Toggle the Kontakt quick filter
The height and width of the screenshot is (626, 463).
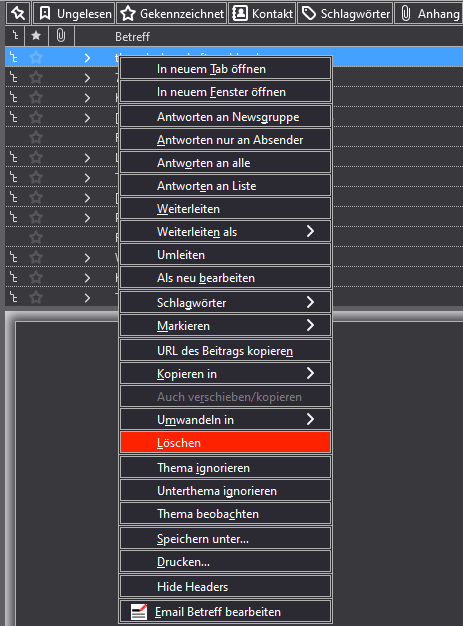coord(262,13)
